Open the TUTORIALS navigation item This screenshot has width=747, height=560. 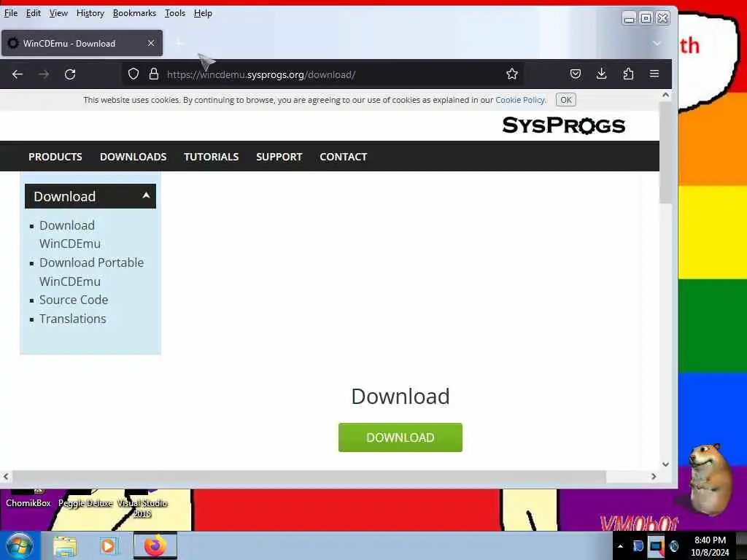point(212,157)
